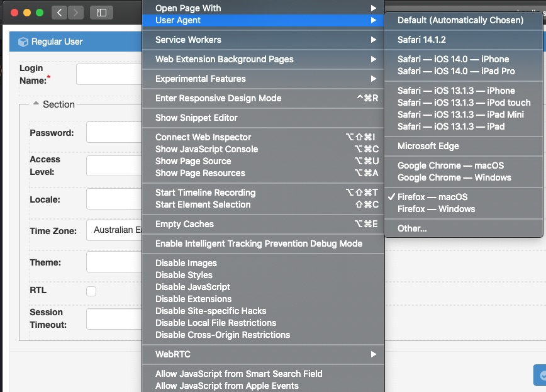546x392 pixels.
Task: Choose Empty Caches
Action: click(263, 224)
